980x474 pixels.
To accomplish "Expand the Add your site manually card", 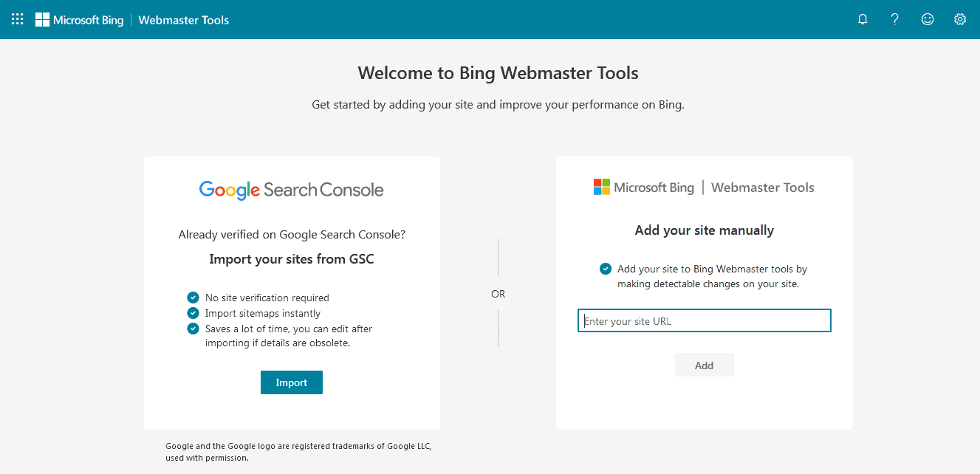I will 704,292.
